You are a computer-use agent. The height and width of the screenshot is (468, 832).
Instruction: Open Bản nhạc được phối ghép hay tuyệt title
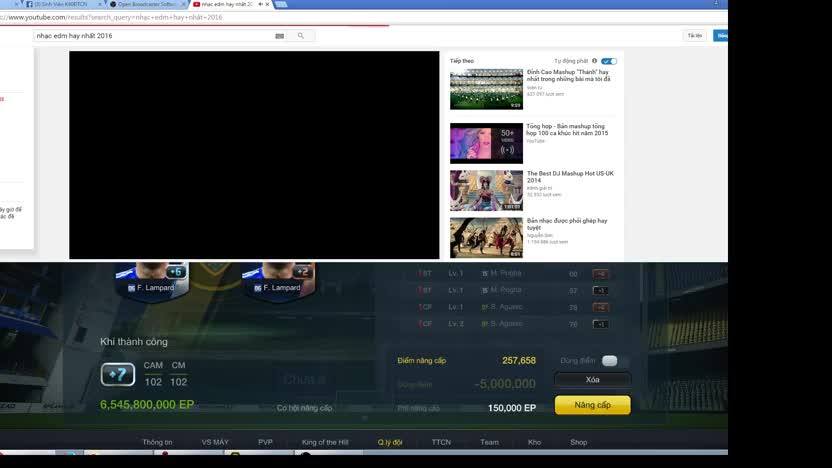(567, 224)
